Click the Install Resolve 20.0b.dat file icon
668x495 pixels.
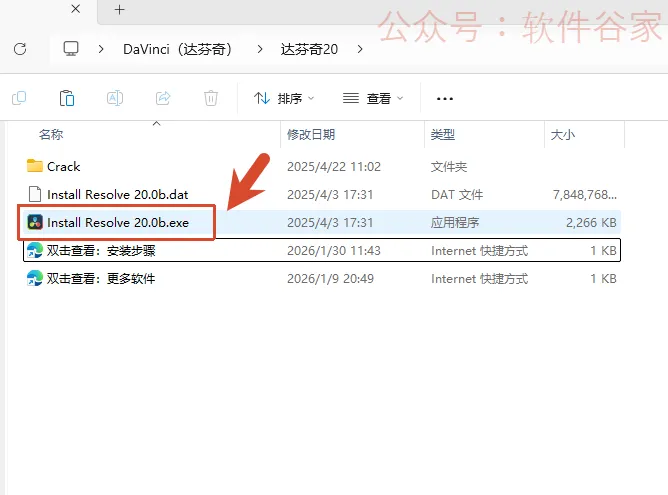tap(35, 194)
